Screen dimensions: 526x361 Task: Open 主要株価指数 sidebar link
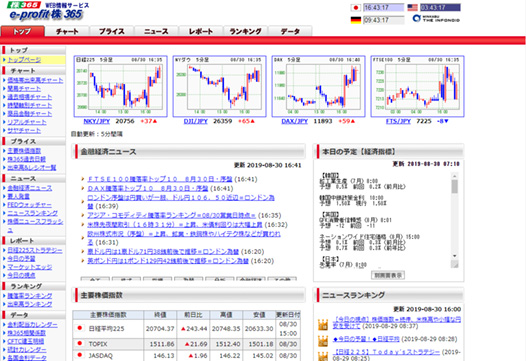24,151
